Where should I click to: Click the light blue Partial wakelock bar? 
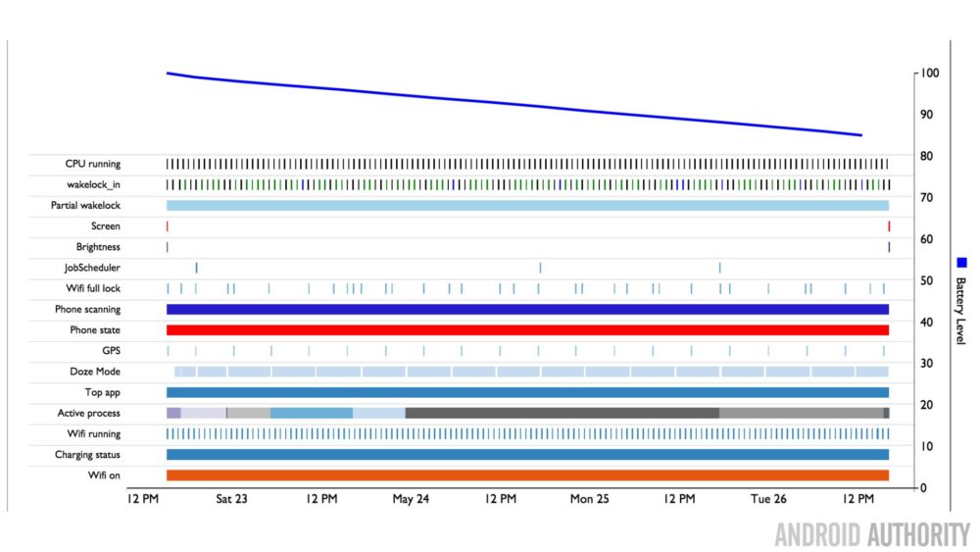[527, 206]
